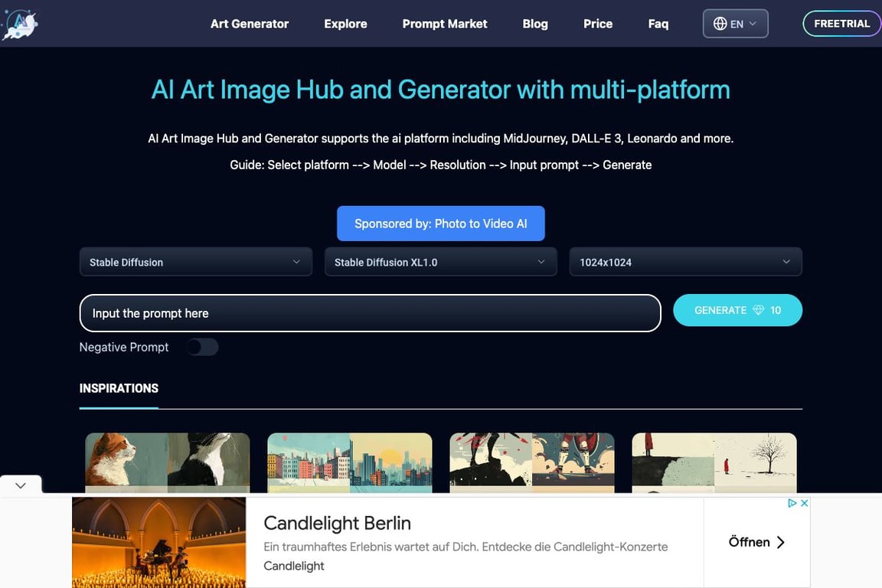Image resolution: width=882 pixels, height=588 pixels.
Task: Click the GENERATE button
Action: click(x=737, y=310)
